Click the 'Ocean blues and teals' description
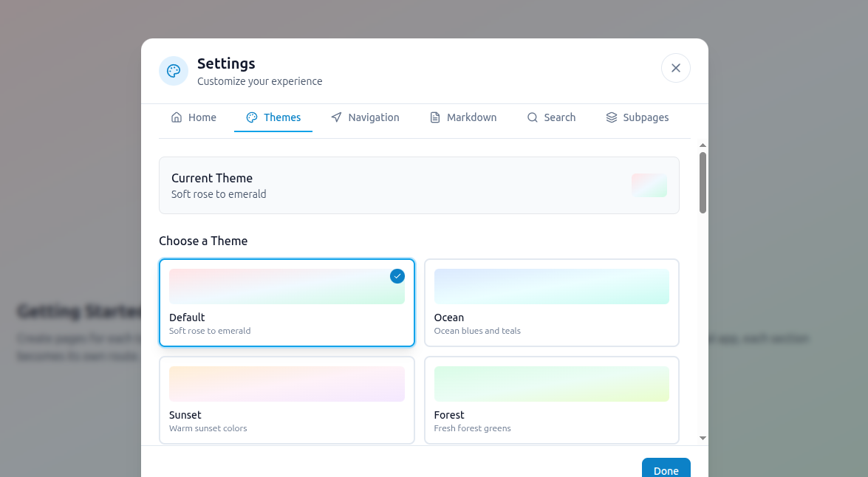868x477 pixels. (x=477, y=331)
